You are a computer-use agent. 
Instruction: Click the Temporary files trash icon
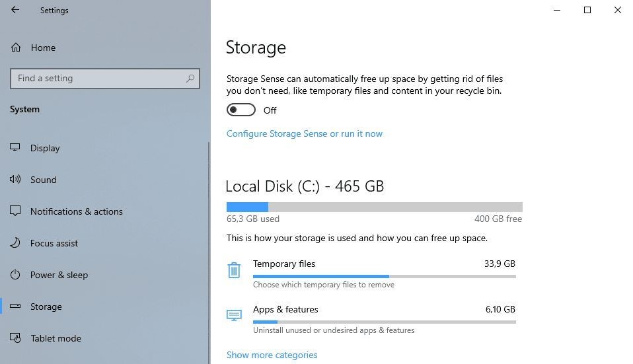pos(234,270)
